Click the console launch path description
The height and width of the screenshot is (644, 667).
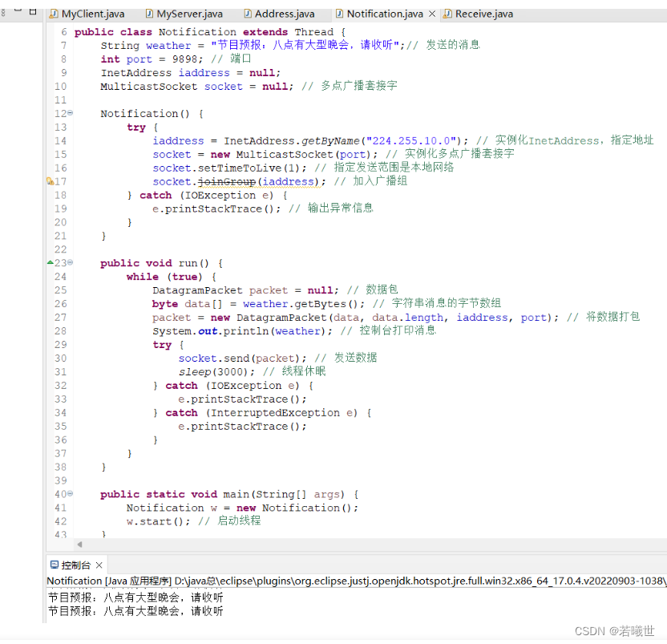tap(357, 581)
